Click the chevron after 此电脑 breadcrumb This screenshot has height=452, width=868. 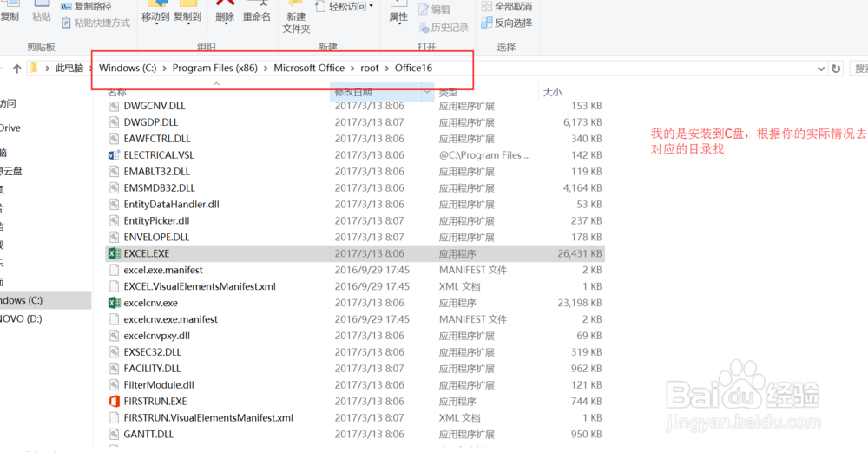pyautogui.click(x=91, y=68)
